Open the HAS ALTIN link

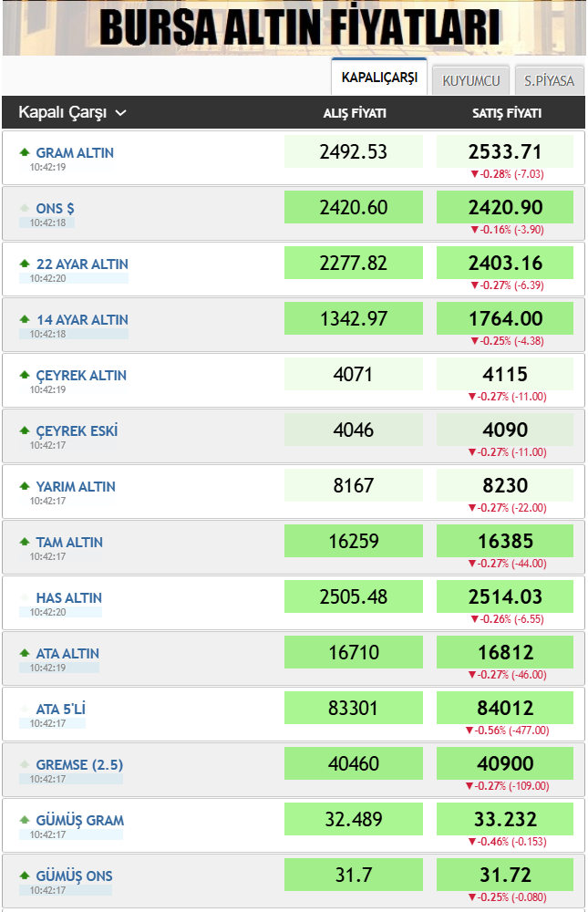point(68,597)
